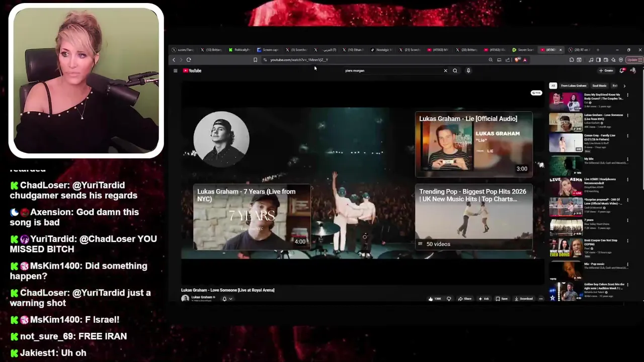The image size is (644, 362).
Task: Show more filter chips with the arrow
Action: (624, 86)
